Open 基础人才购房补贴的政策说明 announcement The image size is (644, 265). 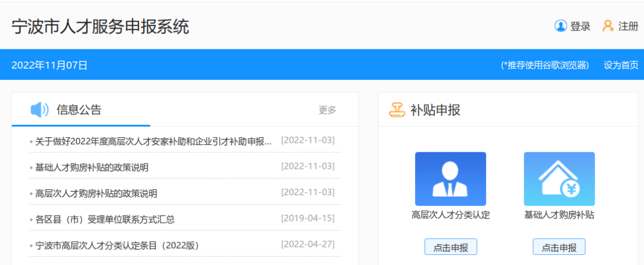point(92,168)
